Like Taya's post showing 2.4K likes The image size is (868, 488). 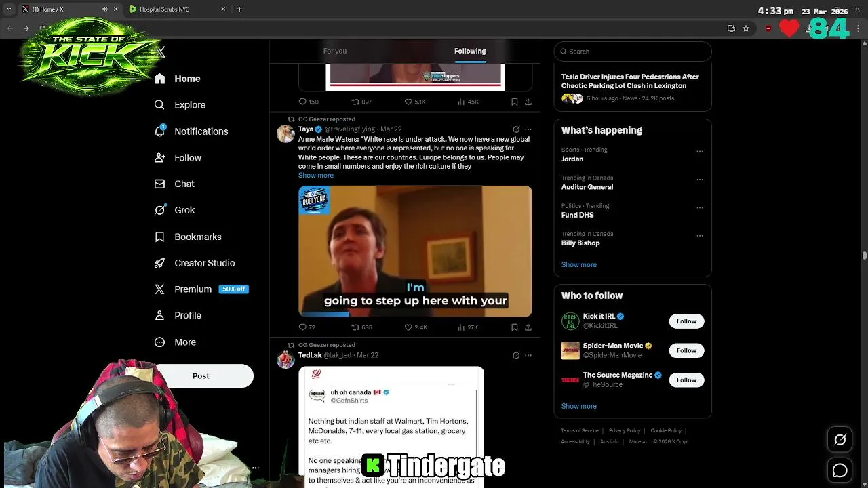coord(416,327)
